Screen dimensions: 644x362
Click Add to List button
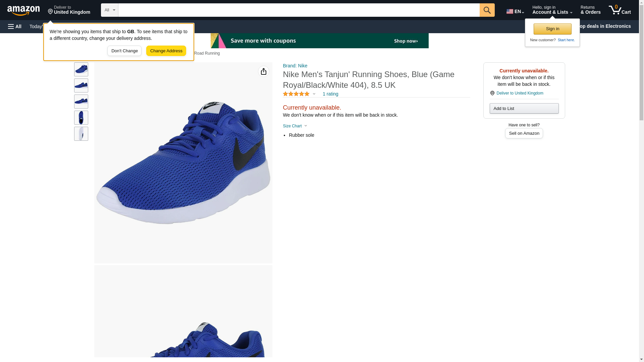pyautogui.click(x=524, y=108)
